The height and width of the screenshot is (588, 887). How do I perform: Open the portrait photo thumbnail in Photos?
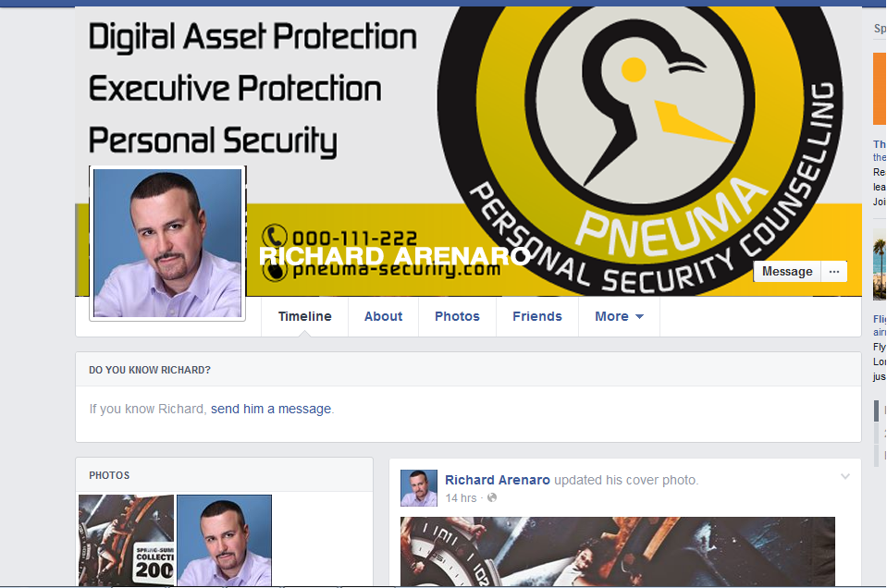point(224,541)
